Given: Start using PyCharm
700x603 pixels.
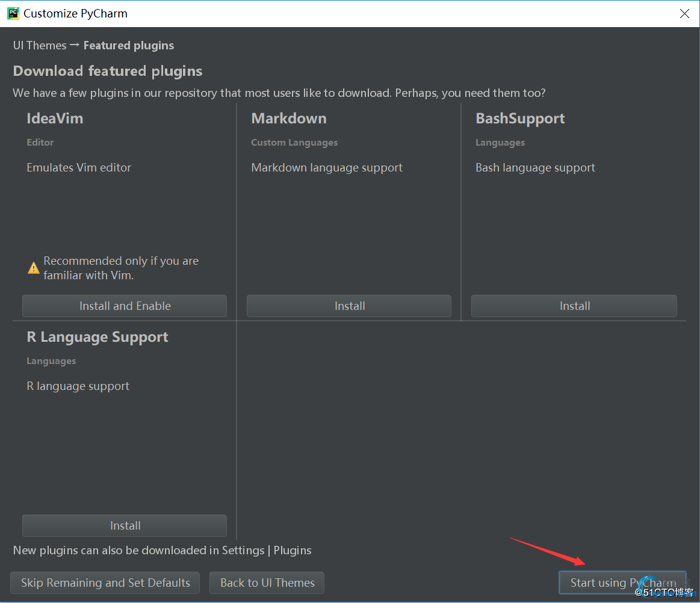Looking at the screenshot, I should [622, 583].
